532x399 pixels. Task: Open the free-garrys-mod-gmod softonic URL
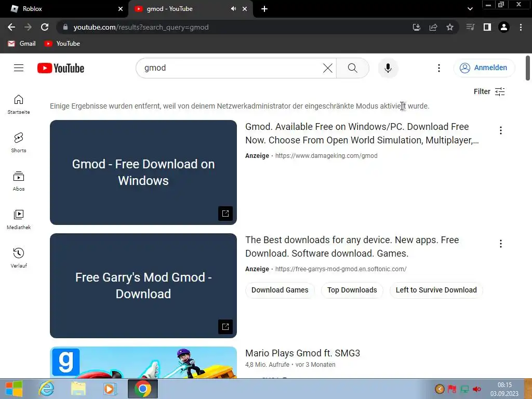coord(341,269)
